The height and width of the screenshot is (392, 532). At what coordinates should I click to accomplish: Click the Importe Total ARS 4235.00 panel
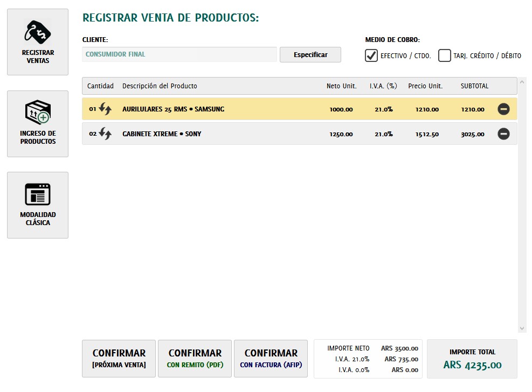(472, 359)
